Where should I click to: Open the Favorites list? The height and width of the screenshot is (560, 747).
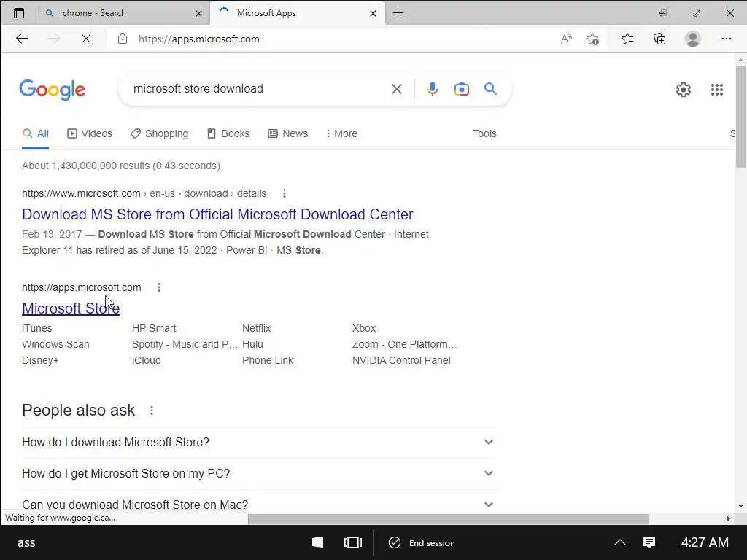coord(627,39)
